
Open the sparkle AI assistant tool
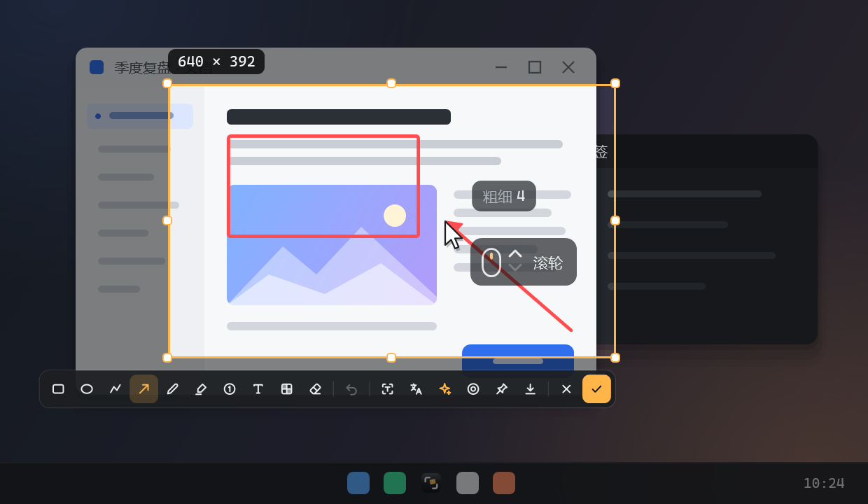click(x=445, y=389)
